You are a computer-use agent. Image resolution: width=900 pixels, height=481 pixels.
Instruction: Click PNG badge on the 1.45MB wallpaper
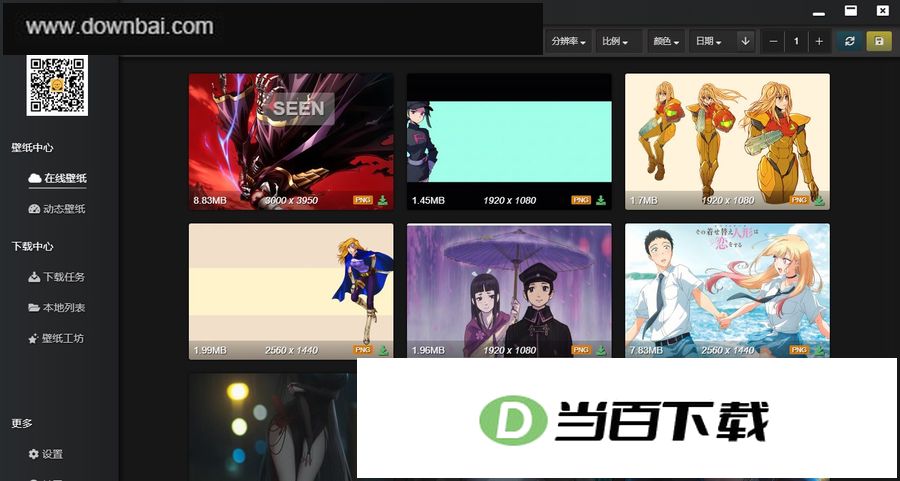pos(581,200)
